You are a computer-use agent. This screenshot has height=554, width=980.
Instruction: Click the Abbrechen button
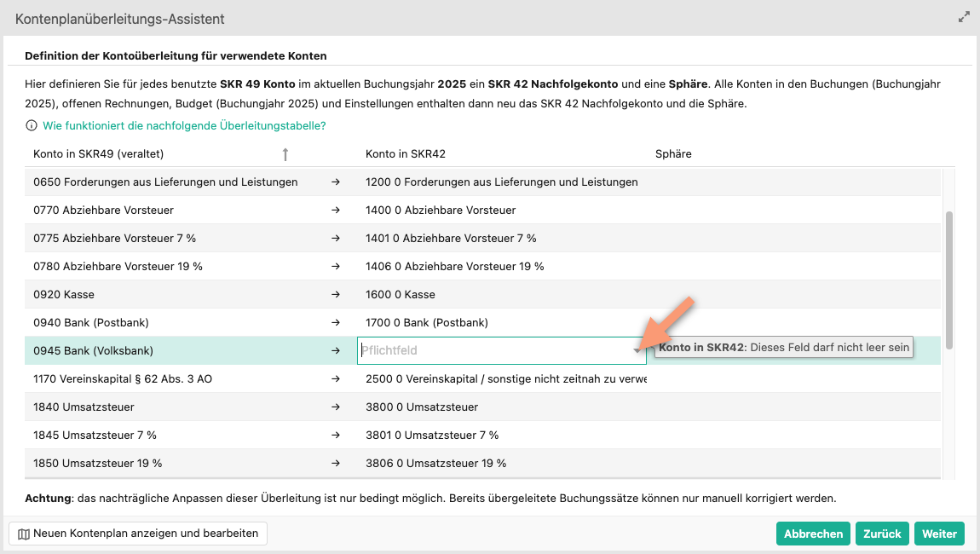(x=813, y=534)
